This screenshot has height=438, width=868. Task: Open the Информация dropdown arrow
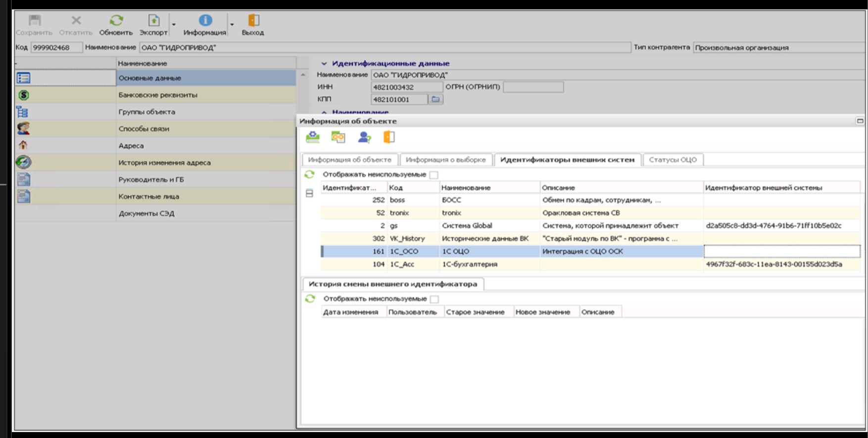pos(232,24)
